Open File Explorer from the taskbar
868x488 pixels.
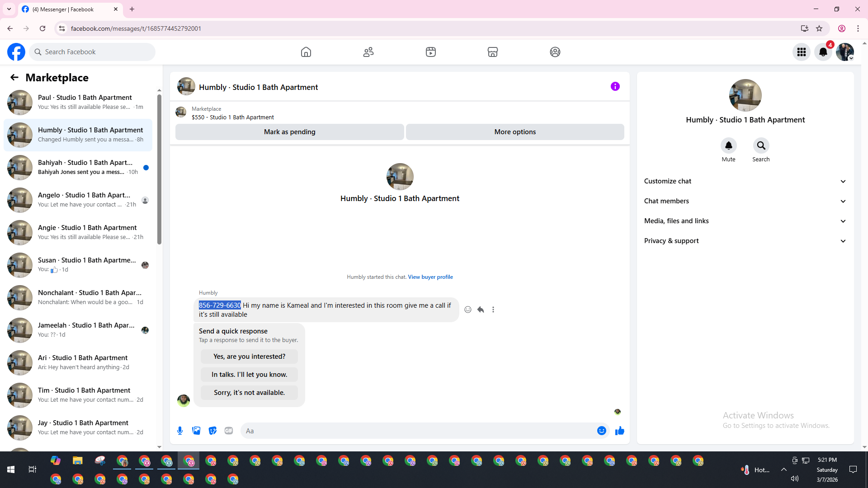[78, 461]
